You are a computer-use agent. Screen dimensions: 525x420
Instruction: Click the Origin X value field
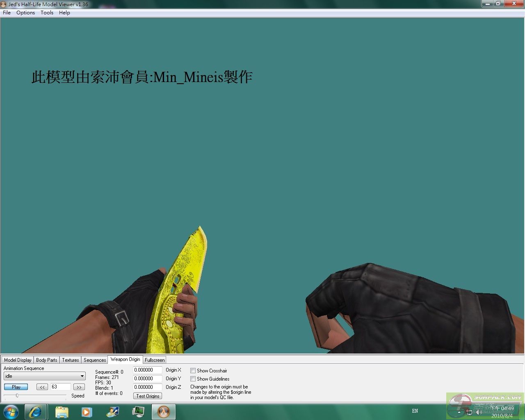tap(147, 370)
